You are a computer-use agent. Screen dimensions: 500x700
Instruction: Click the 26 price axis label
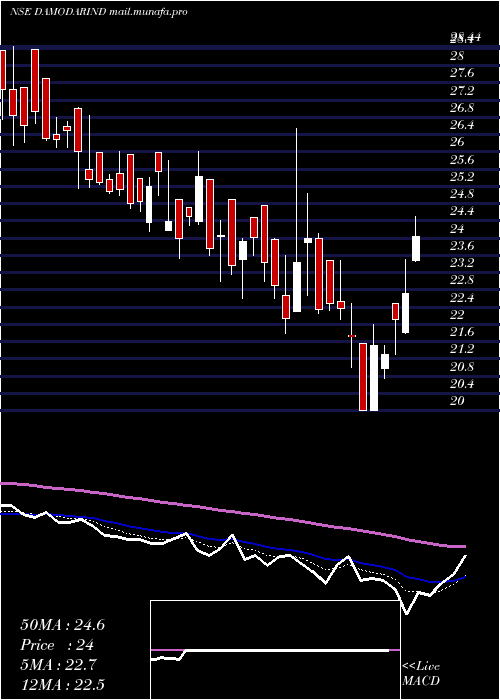coord(458,142)
